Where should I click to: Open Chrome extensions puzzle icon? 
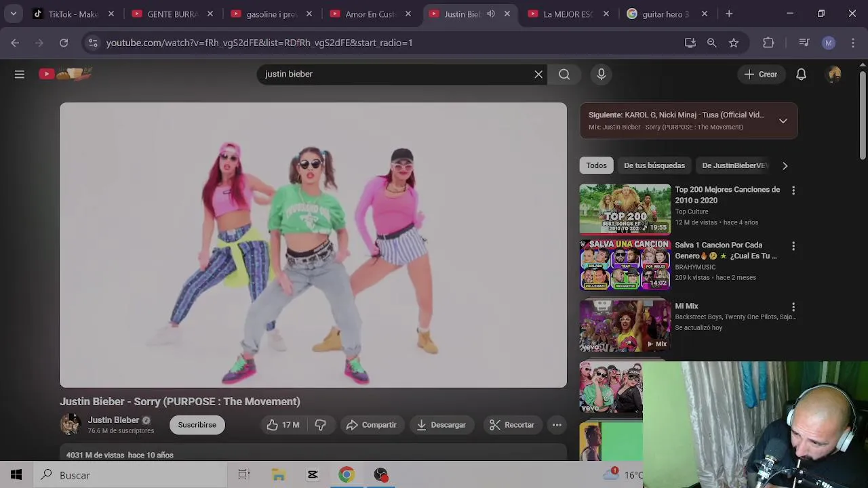[x=768, y=43]
